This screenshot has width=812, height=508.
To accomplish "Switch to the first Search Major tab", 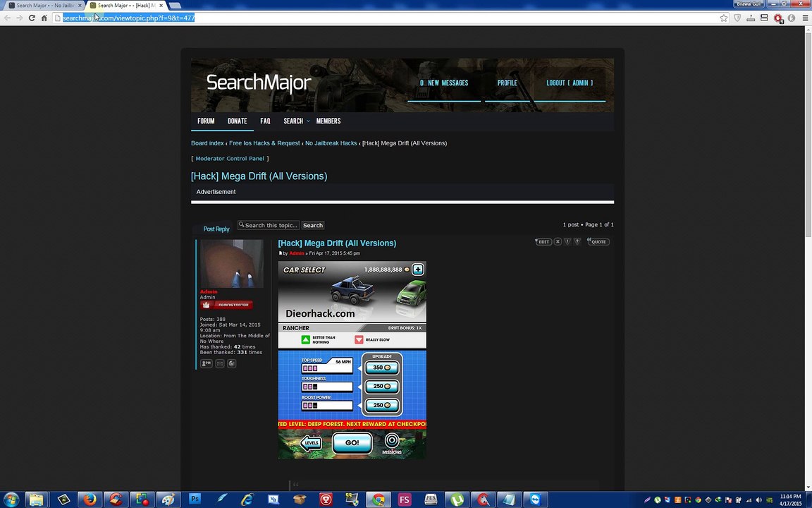I will point(44,5).
